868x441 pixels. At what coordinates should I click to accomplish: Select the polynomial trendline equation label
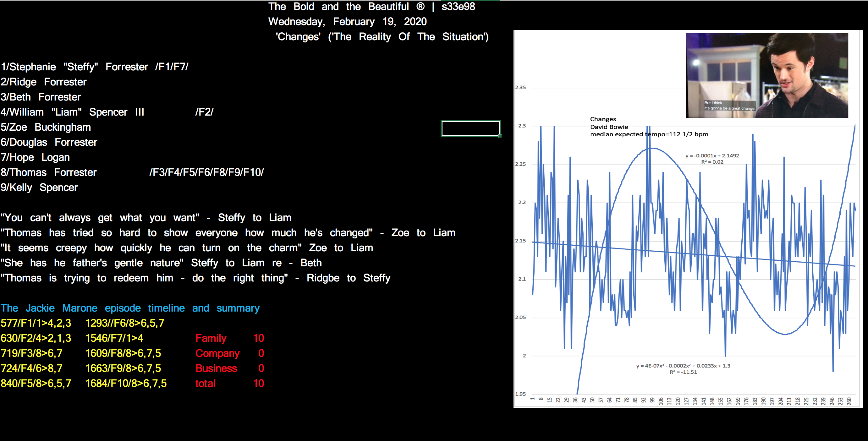click(x=683, y=368)
